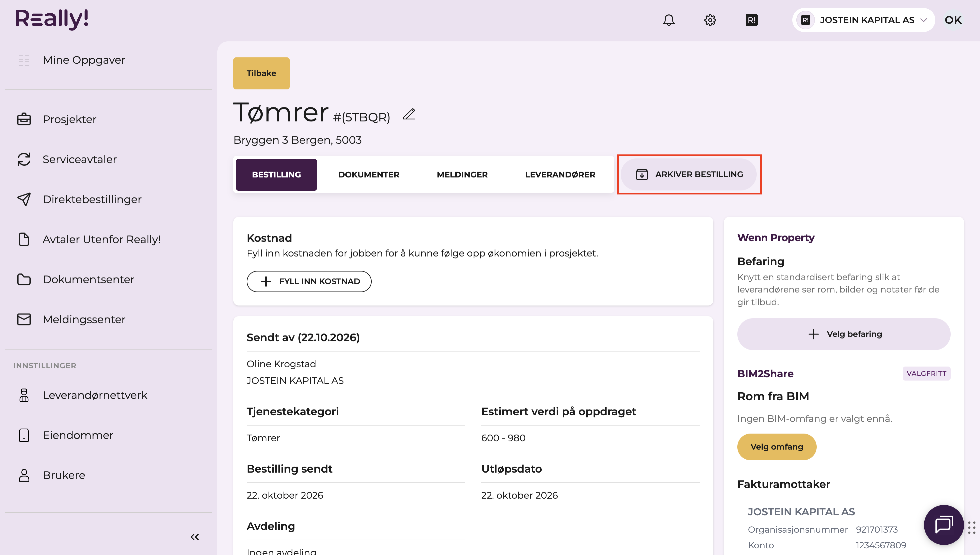Click the Direktebestillinger paper-plane icon
Image resolution: width=980 pixels, height=555 pixels.
coord(24,199)
